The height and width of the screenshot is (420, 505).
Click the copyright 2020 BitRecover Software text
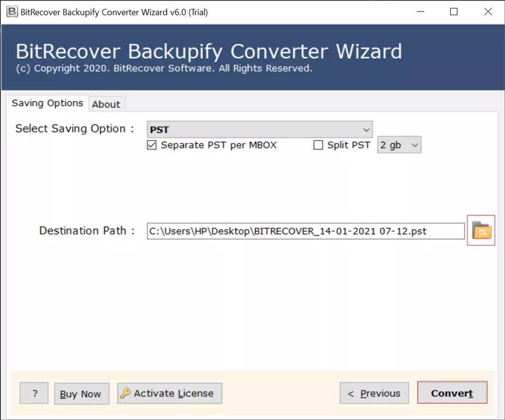[x=164, y=68]
